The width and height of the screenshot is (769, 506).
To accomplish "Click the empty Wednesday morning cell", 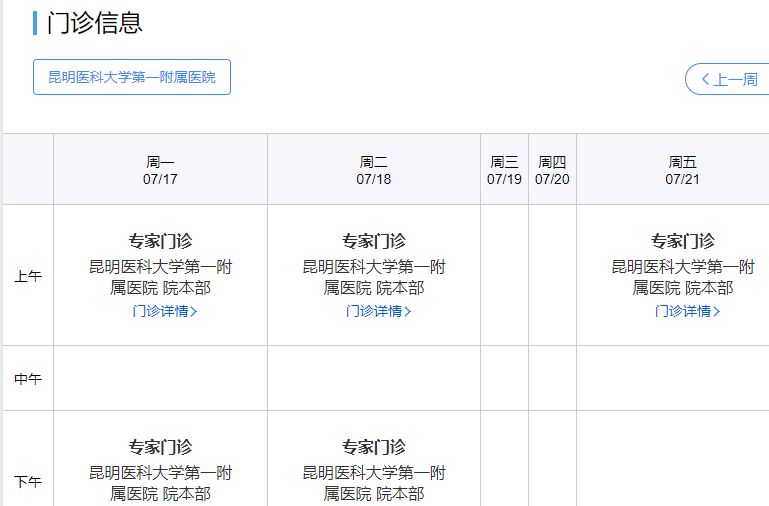I will tap(505, 275).
